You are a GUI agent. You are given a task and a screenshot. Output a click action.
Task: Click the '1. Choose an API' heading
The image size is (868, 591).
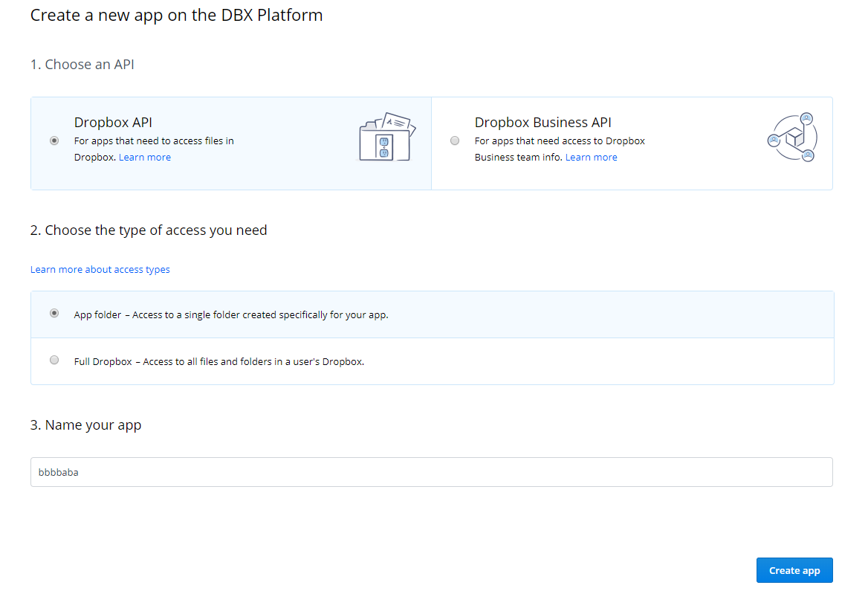coord(82,65)
